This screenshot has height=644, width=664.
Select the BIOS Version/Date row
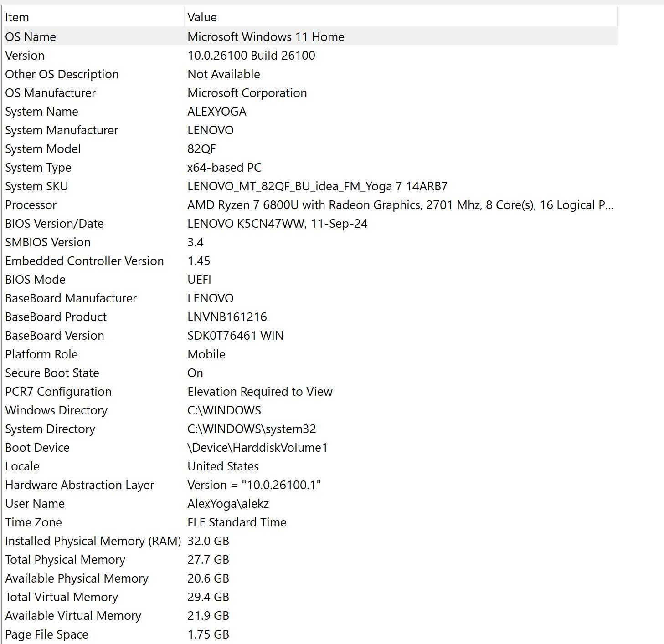coord(54,223)
